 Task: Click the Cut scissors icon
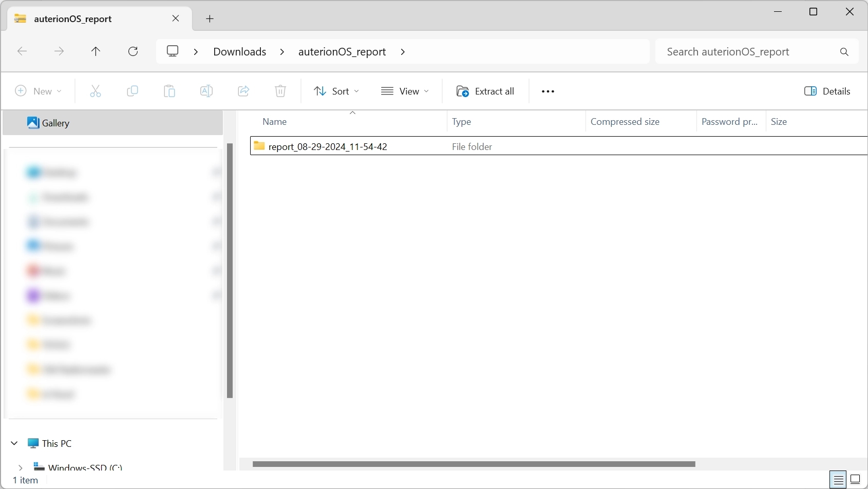point(96,91)
